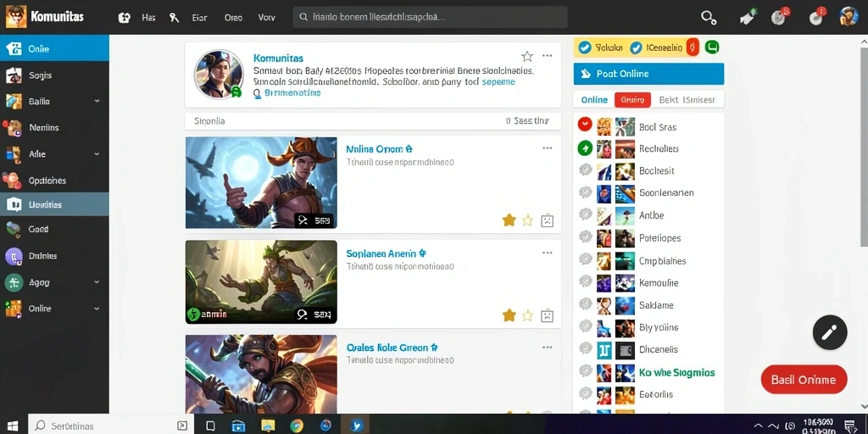Click the blue Poat Online button
The image size is (868, 434).
coord(648,75)
